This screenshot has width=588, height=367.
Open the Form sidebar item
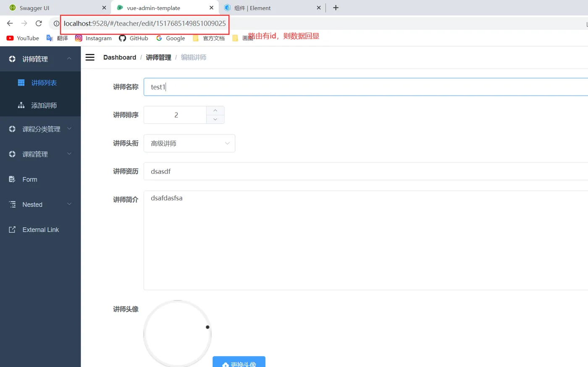coord(40,179)
